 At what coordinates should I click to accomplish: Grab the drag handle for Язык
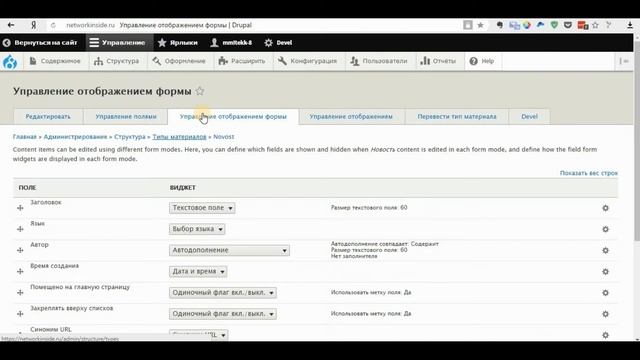point(20,229)
